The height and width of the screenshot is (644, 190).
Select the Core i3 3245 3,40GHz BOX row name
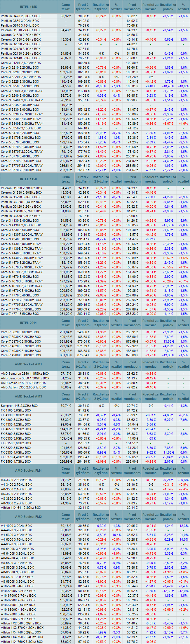(20, 105)
